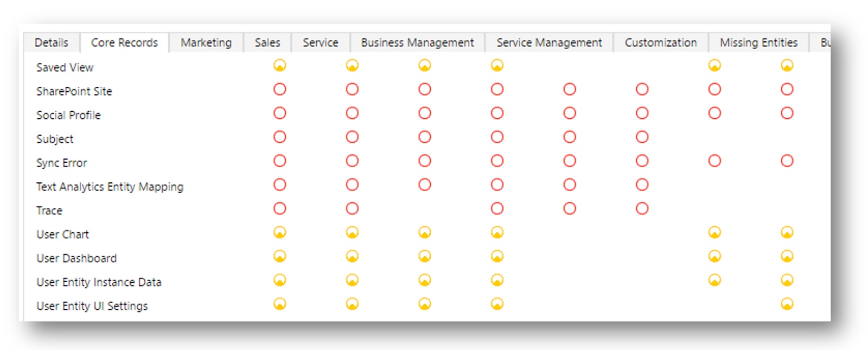Click the last privilege circle in User Dashboard row
Viewport: 868px width, 350px height.
787,257
